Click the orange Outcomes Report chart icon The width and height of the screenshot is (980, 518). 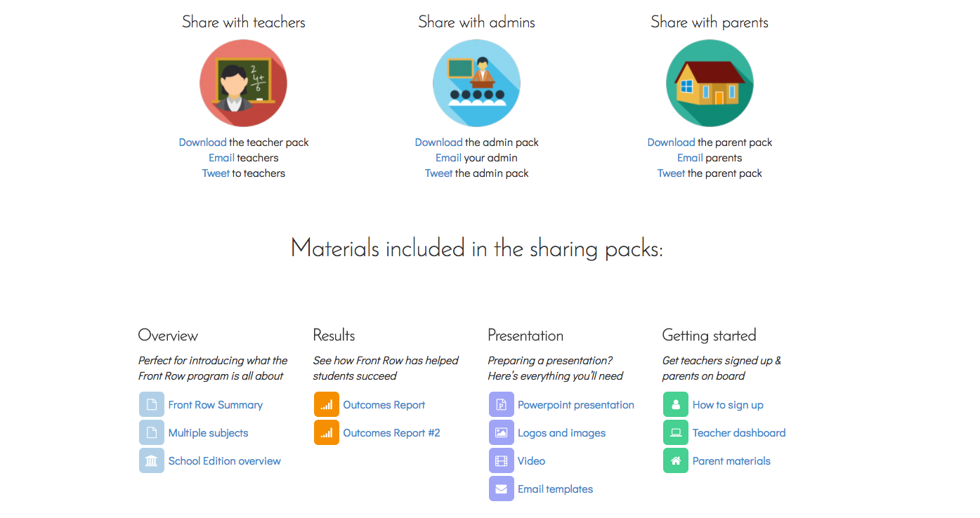[x=326, y=404]
